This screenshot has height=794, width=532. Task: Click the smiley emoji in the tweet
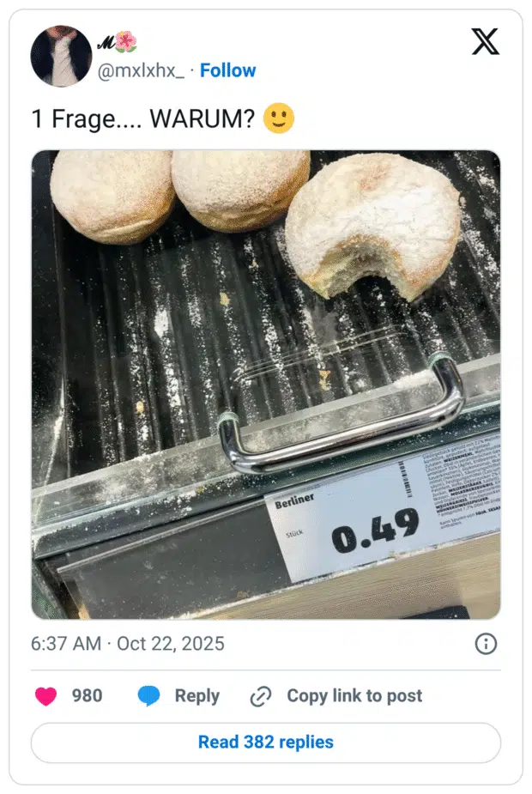(x=279, y=118)
